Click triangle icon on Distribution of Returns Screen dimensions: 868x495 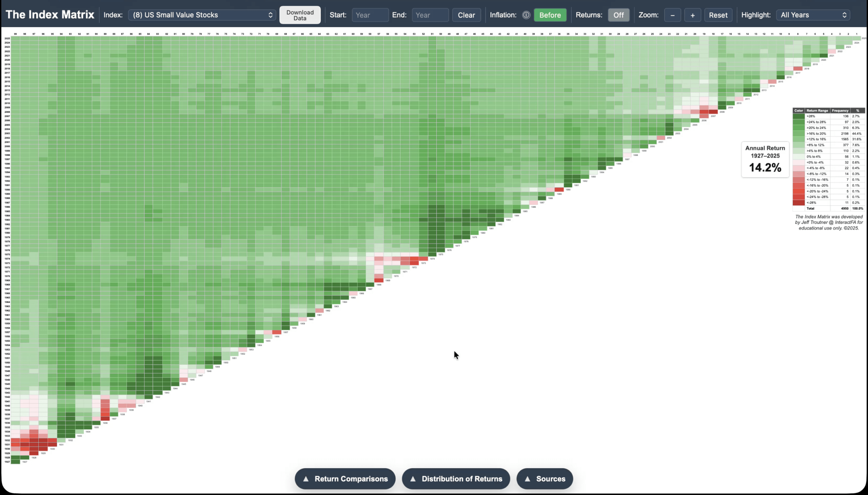pos(413,479)
